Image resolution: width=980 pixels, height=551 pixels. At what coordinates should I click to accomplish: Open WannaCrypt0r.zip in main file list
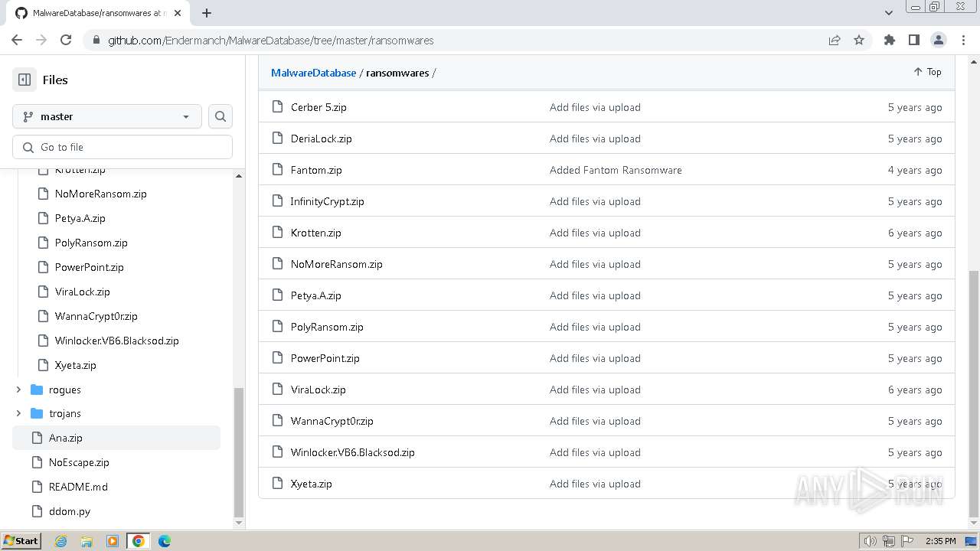[x=332, y=421]
